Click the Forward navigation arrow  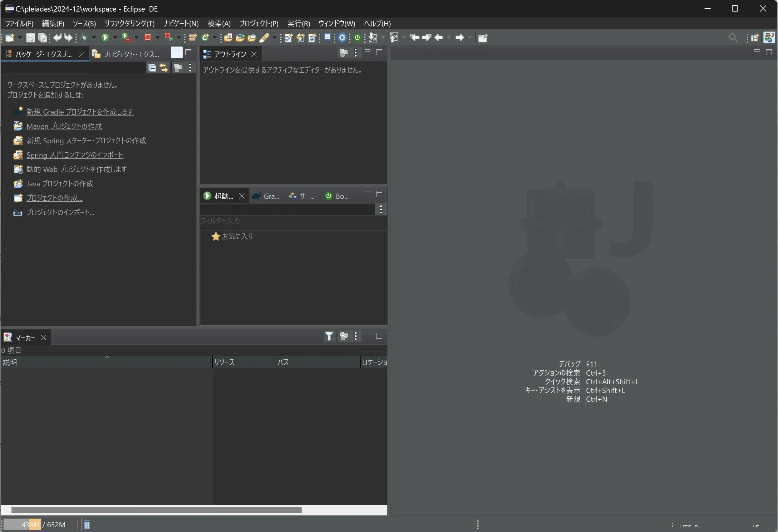click(x=460, y=37)
